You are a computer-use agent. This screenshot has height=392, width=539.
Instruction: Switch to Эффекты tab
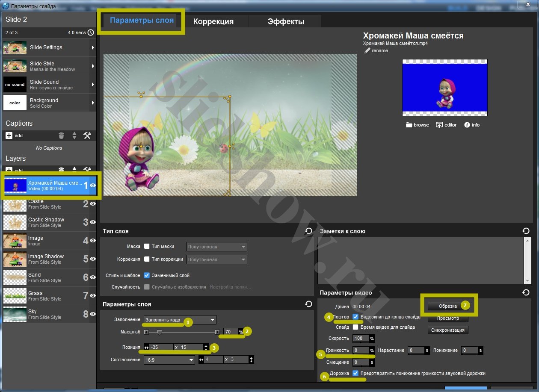(286, 21)
